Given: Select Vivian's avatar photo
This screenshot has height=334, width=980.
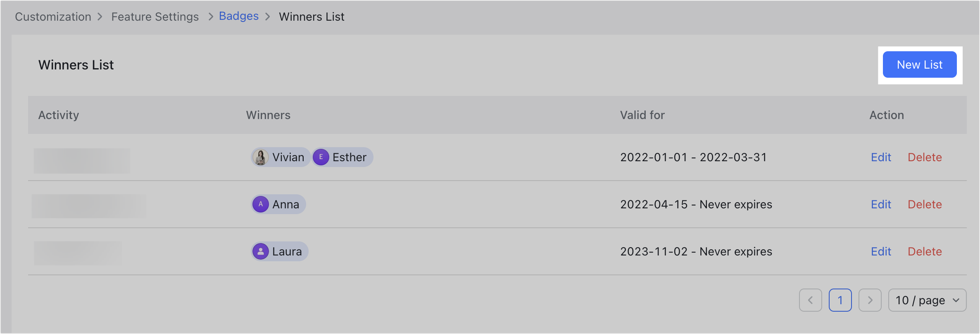Looking at the screenshot, I should click(261, 157).
